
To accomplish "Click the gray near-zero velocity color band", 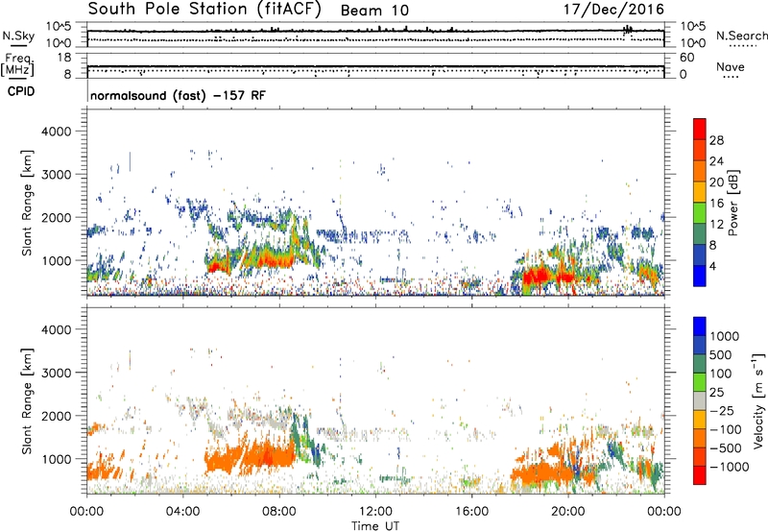I will click(700, 400).
